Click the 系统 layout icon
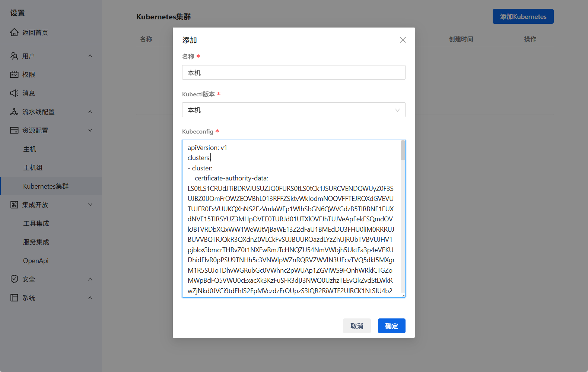Viewport: 588px width, 372px height. [14, 298]
